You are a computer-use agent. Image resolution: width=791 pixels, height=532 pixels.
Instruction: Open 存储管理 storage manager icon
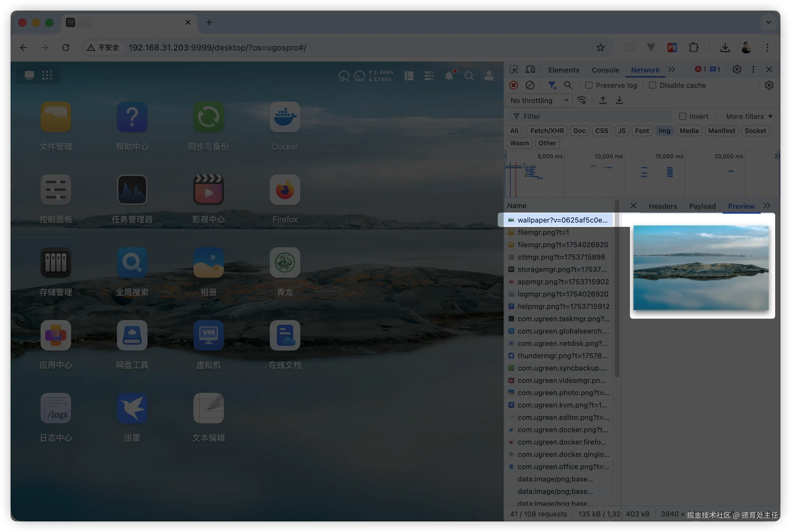tap(56, 262)
